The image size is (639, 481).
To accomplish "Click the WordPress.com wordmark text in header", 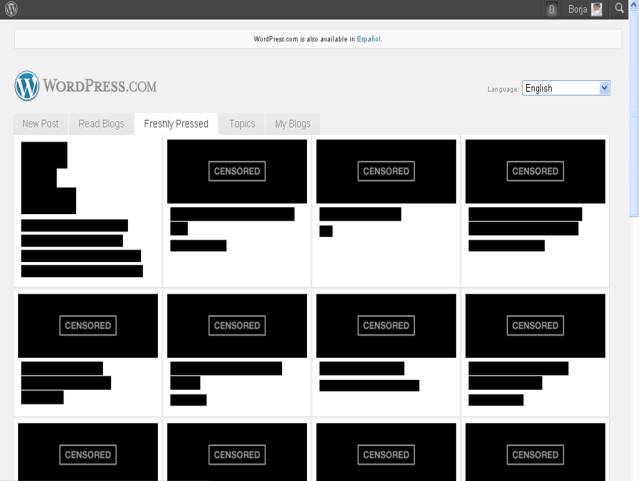I will tap(99, 86).
